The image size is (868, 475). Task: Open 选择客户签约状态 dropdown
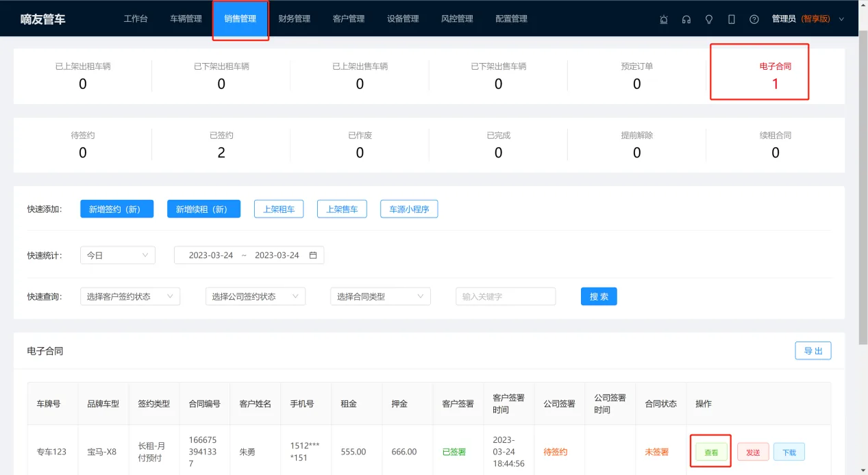130,296
